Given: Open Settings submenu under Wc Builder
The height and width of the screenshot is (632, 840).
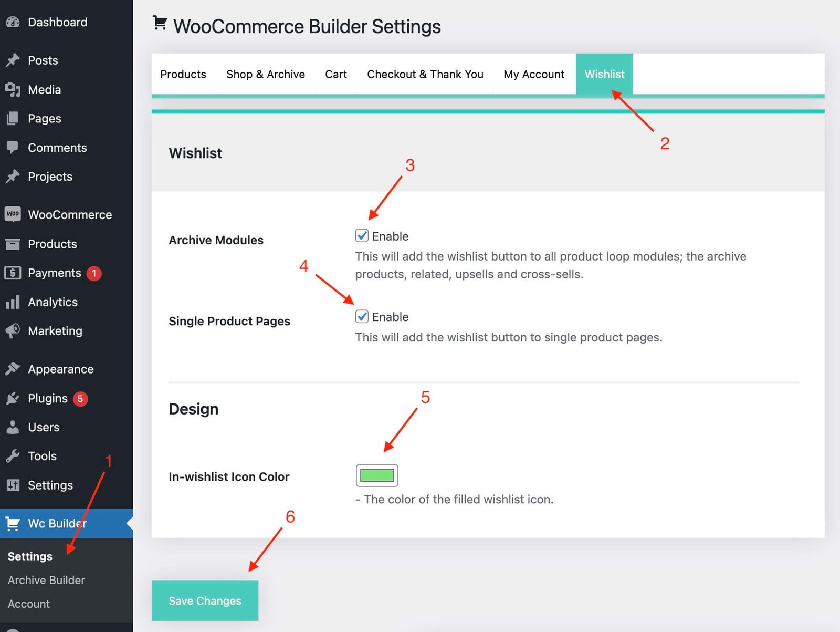Looking at the screenshot, I should pos(30,556).
